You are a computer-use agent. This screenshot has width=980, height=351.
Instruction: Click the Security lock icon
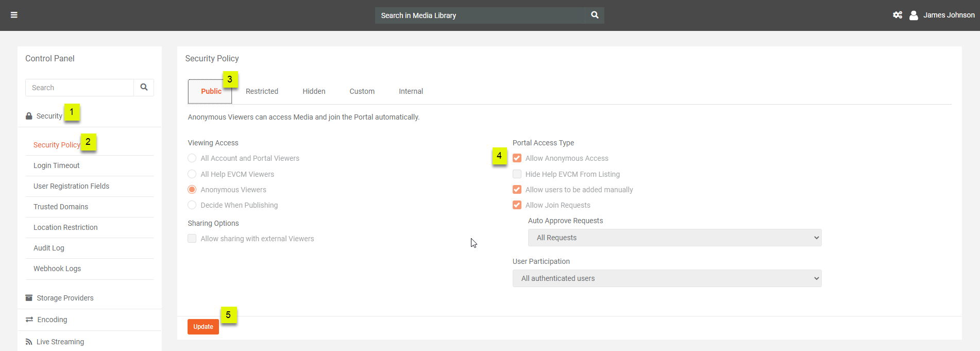[x=29, y=116]
